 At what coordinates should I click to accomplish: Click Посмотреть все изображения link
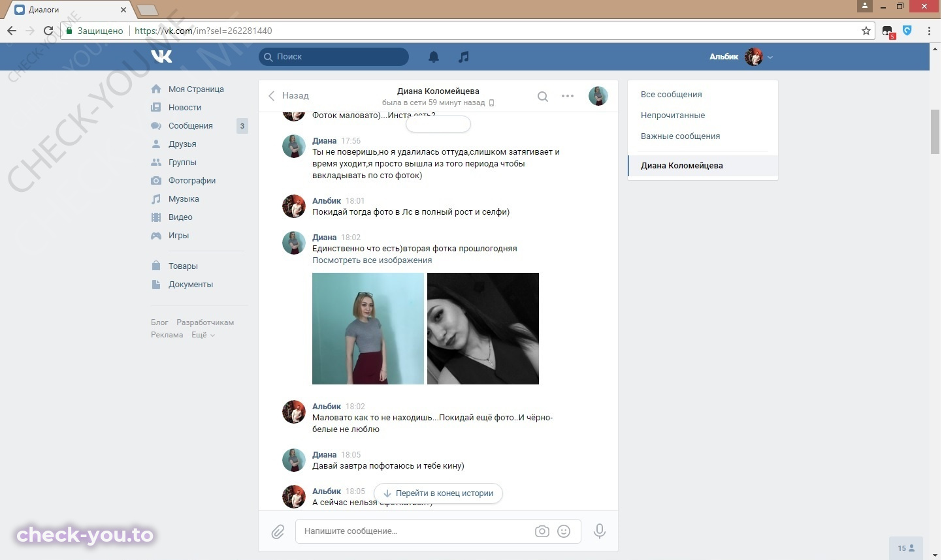point(372,260)
